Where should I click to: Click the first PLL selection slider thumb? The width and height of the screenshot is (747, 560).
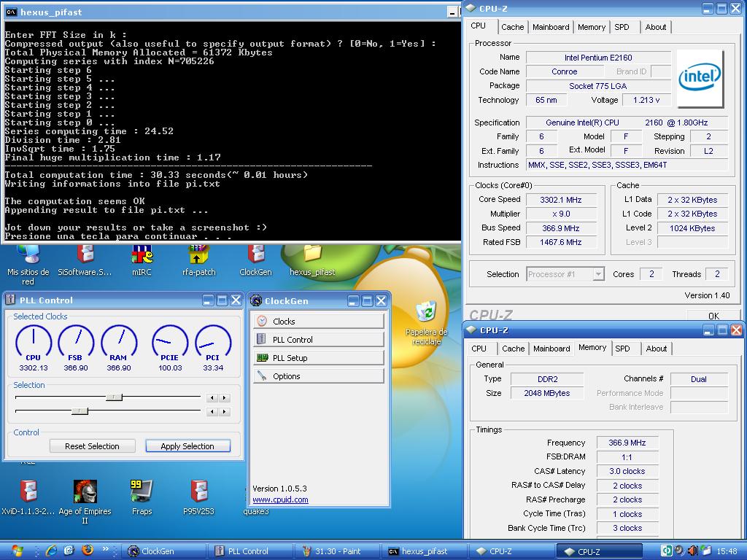coord(115,397)
